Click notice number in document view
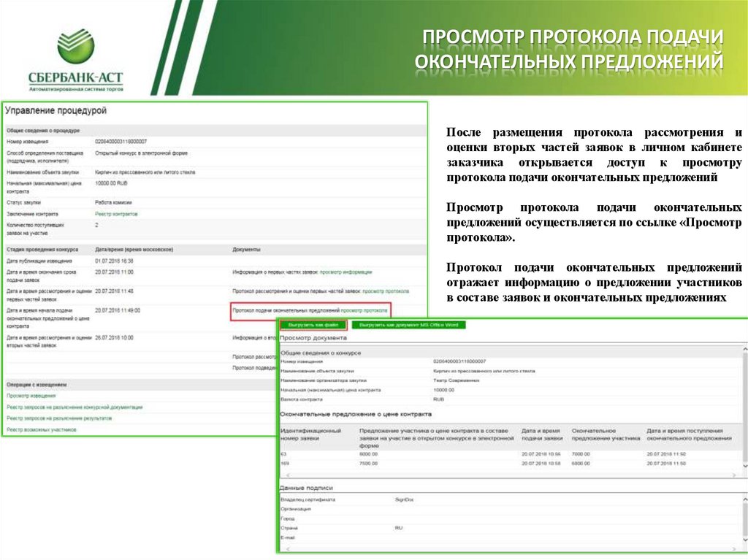Viewport: 748px width, 560px height. (x=459, y=361)
